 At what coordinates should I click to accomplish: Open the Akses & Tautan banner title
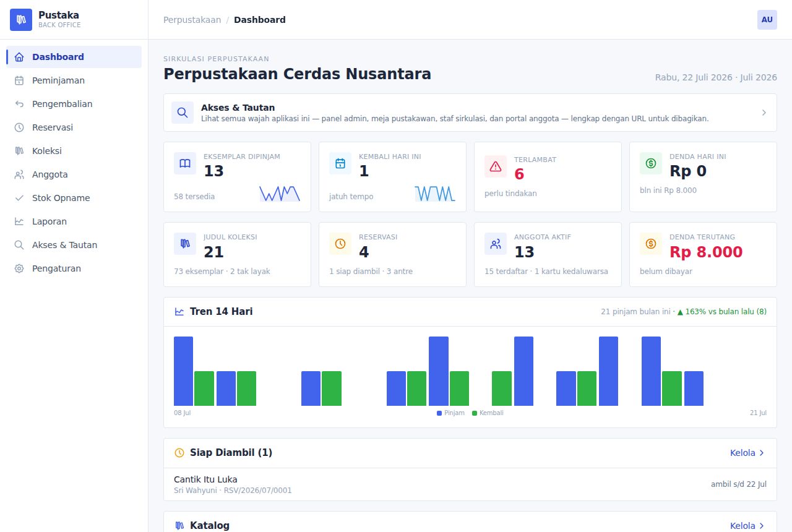tap(238, 108)
